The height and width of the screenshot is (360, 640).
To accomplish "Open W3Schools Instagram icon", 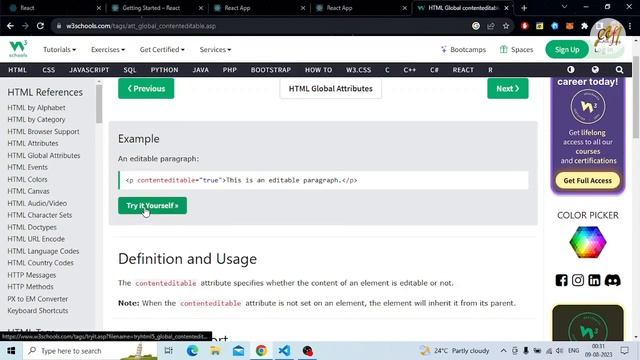I will 578,280.
